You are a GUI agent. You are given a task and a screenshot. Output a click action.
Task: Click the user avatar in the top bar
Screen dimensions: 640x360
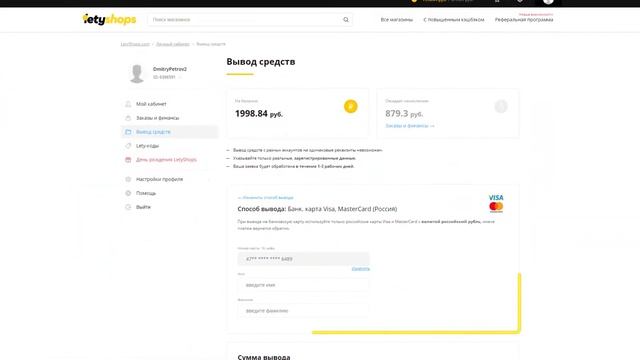click(548, 2)
